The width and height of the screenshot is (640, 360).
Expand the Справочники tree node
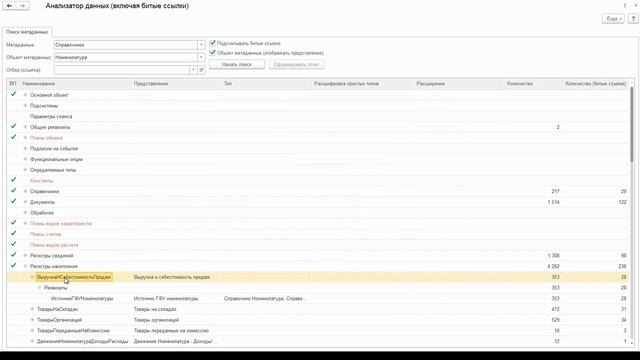click(25, 191)
